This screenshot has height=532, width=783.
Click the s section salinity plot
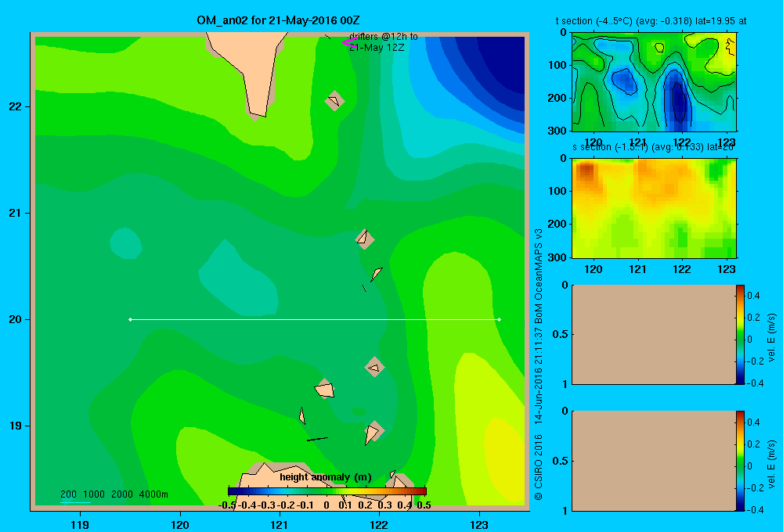coord(654,208)
